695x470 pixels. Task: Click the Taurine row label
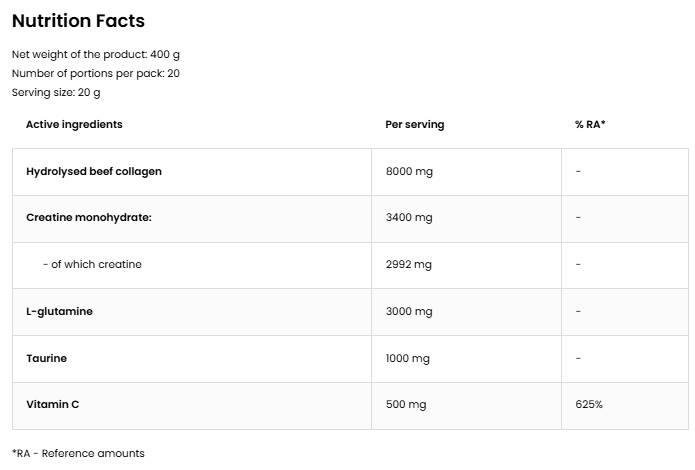(x=47, y=358)
